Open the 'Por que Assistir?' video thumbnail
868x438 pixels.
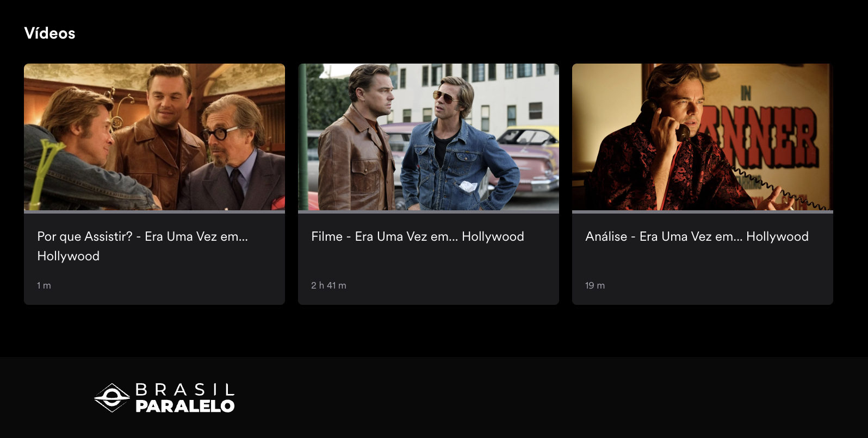coord(154,137)
